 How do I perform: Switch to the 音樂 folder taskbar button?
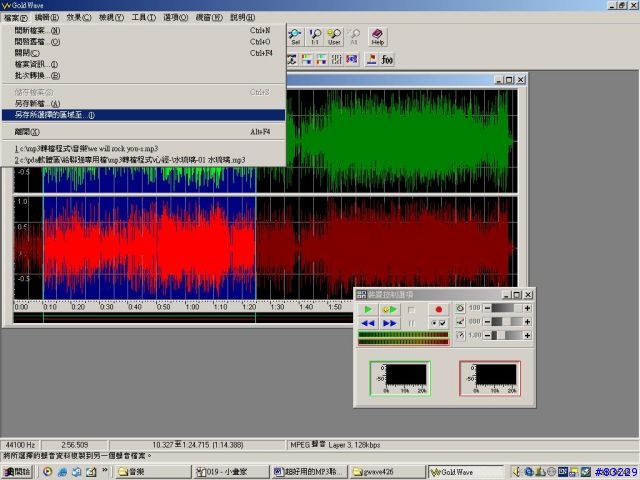click(x=153, y=471)
